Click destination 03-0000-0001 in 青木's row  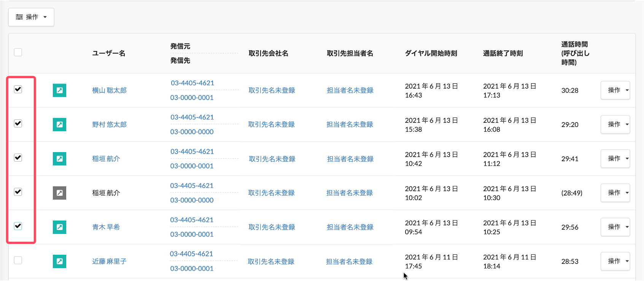tap(192, 234)
